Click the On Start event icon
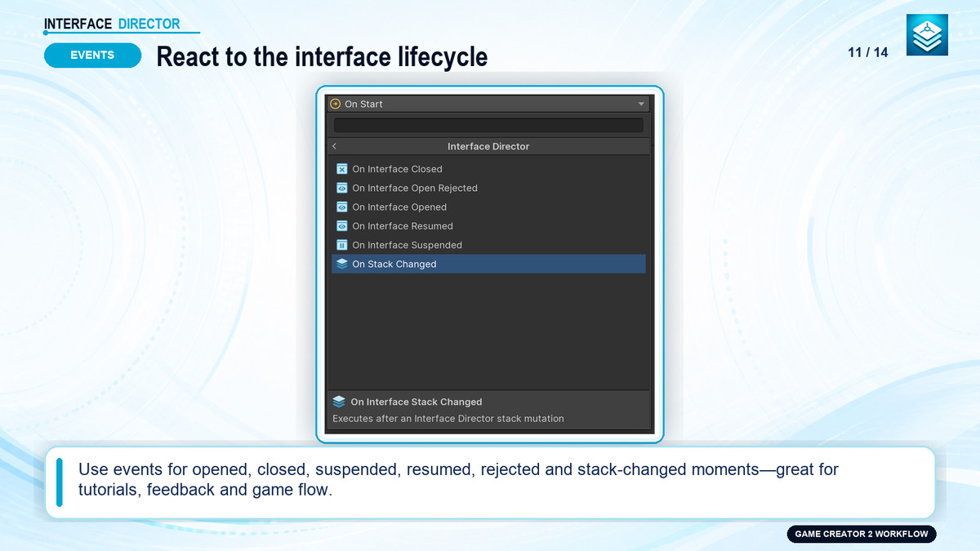Image resolution: width=980 pixels, height=551 pixels. [x=335, y=104]
